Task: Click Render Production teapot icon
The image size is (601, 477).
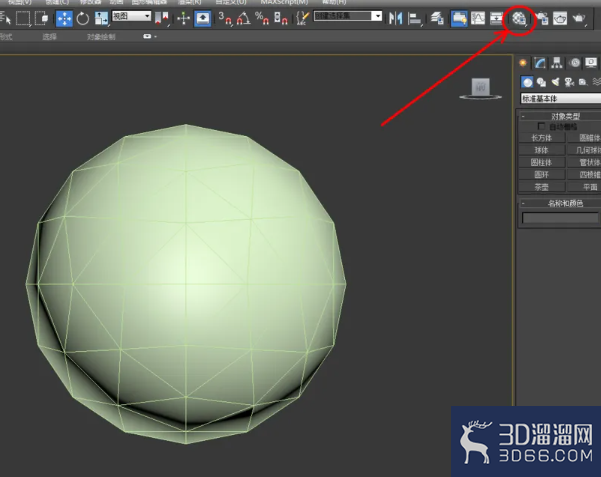Action: click(x=579, y=18)
